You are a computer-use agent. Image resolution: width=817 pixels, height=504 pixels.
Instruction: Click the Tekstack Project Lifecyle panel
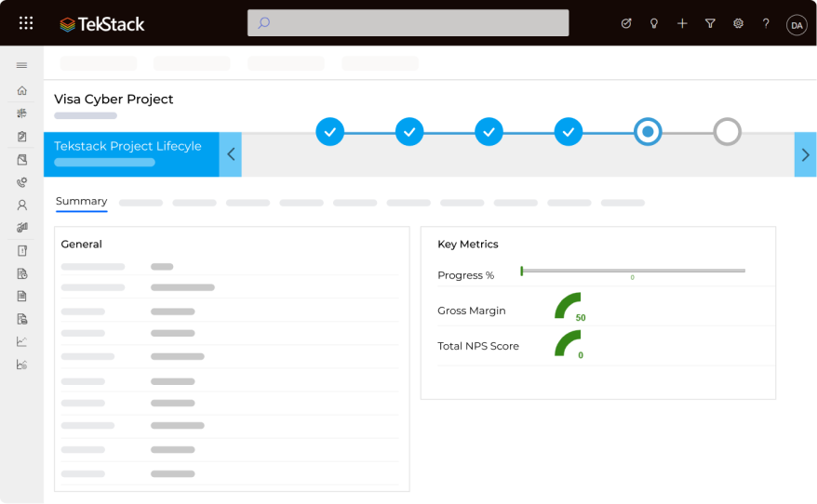click(x=131, y=154)
